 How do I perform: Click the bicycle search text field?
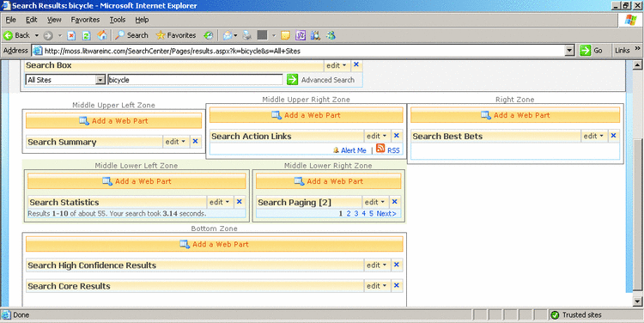(195, 80)
